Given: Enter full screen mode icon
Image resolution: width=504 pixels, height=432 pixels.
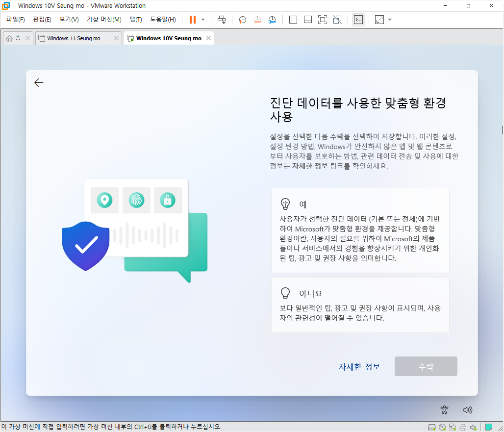Looking at the screenshot, I should (x=323, y=20).
